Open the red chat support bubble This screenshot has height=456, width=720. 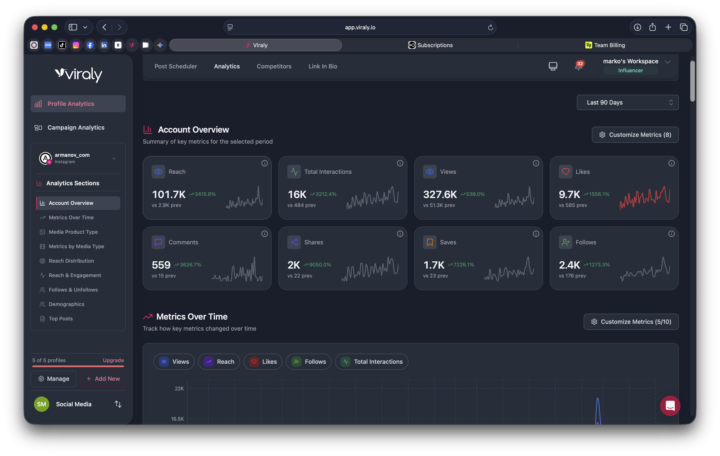[x=670, y=405]
